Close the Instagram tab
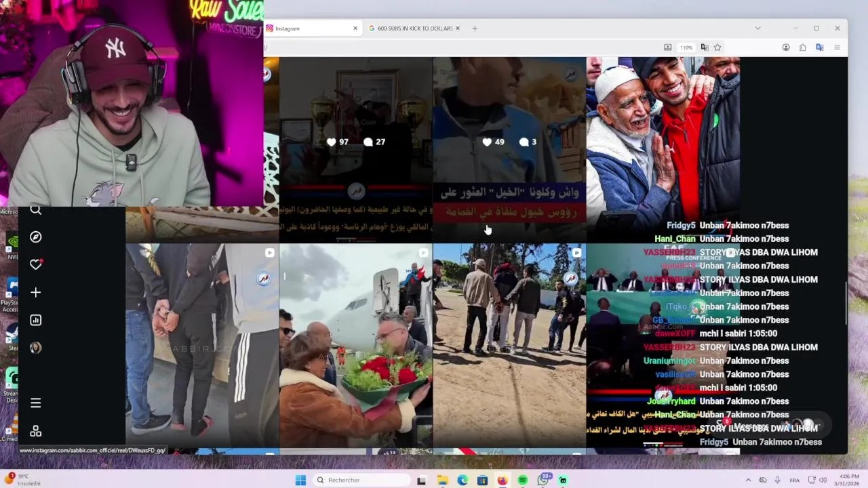 coord(355,28)
